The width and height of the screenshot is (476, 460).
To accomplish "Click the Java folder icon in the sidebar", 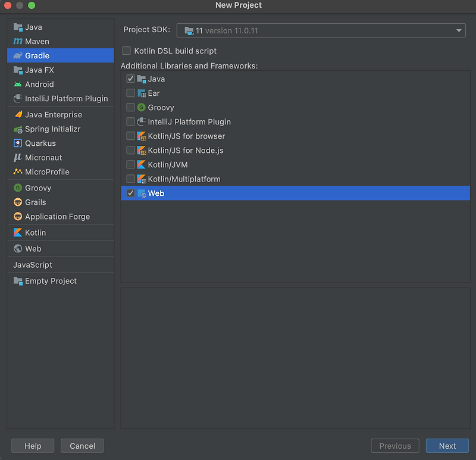I will coord(18,27).
